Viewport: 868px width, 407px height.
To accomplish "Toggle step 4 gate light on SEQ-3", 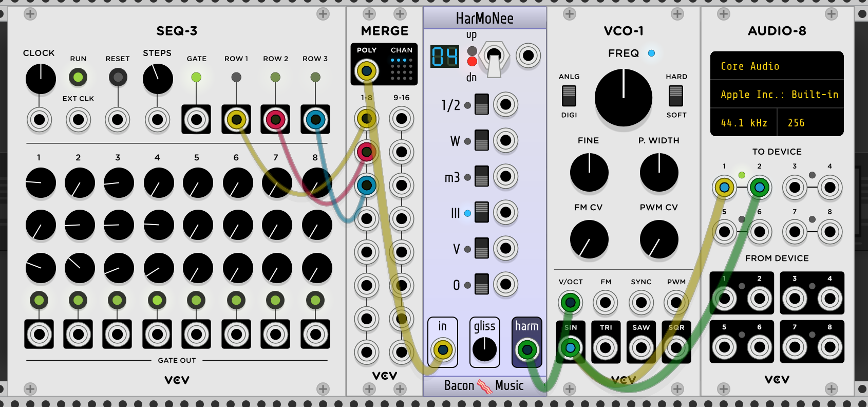I will 157,300.
